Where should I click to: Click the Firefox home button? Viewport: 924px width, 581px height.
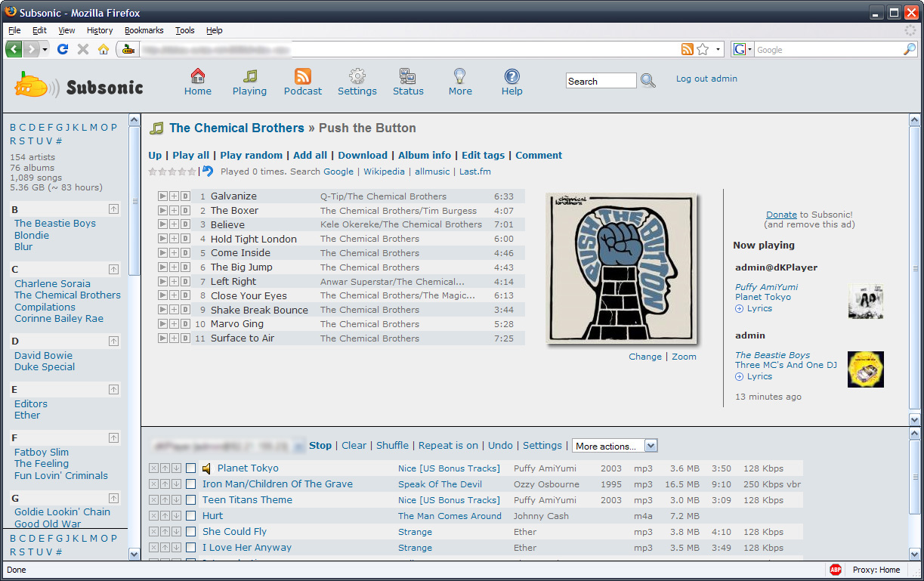[104, 49]
